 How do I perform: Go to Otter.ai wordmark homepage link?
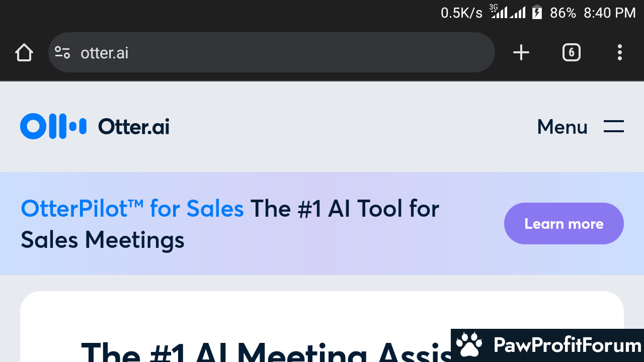134,127
